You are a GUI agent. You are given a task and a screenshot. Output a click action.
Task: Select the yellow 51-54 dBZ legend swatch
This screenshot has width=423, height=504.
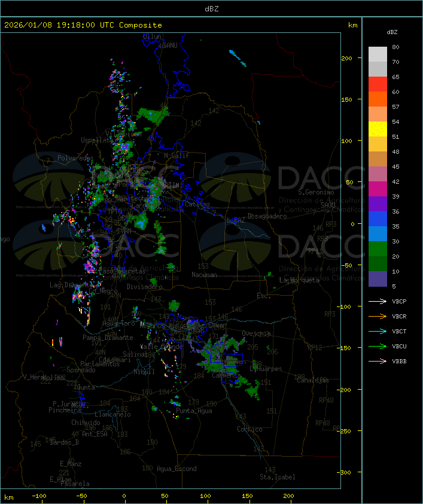coord(378,129)
